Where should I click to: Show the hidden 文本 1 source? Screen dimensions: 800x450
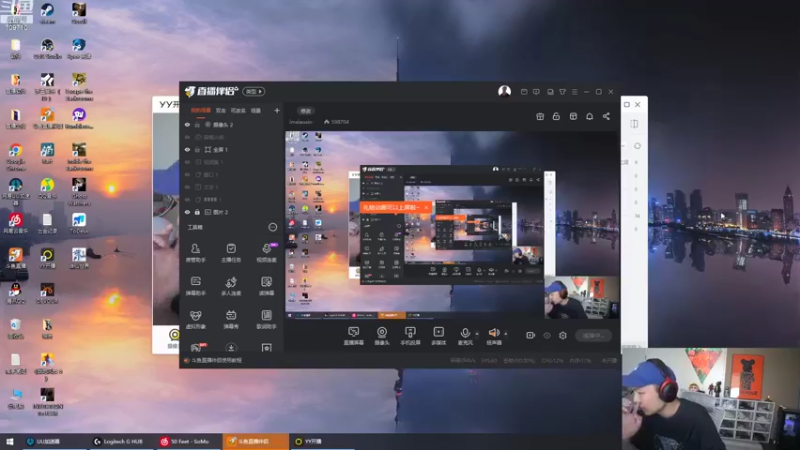coord(187,187)
